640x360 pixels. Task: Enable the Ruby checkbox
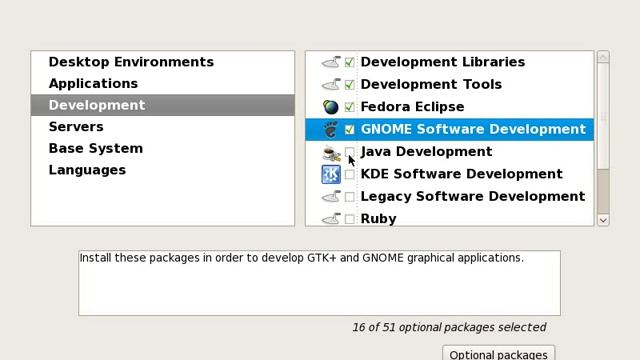click(349, 219)
